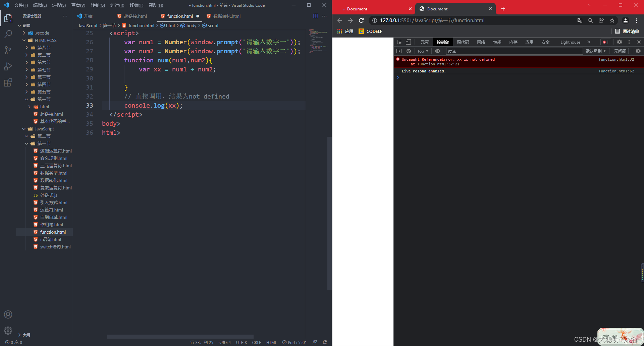The height and width of the screenshot is (346, 644).
Task: Toggle the device emulation mode in DevTools
Action: [408, 42]
